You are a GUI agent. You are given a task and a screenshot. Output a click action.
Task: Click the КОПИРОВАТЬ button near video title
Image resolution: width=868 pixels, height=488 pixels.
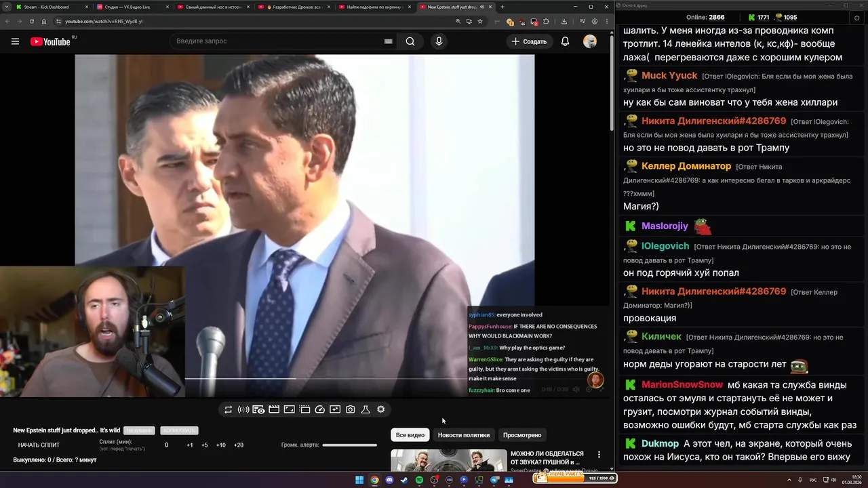pyautogui.click(x=179, y=430)
